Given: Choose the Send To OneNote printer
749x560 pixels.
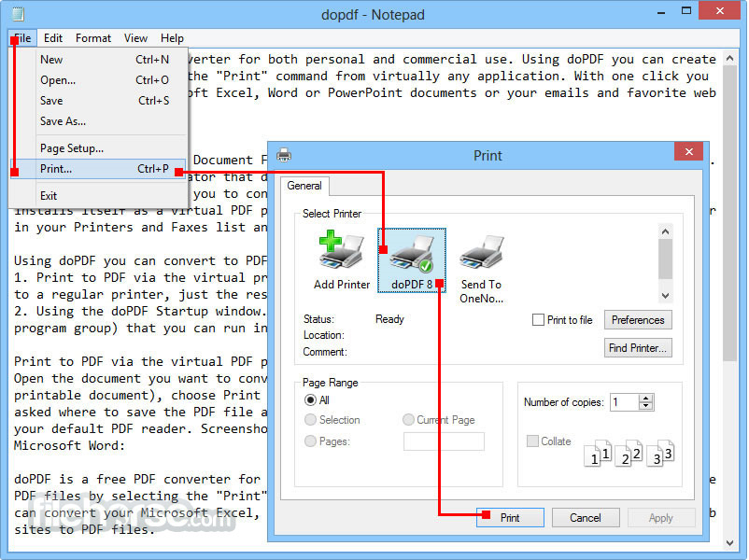Looking at the screenshot, I should pyautogui.click(x=481, y=269).
